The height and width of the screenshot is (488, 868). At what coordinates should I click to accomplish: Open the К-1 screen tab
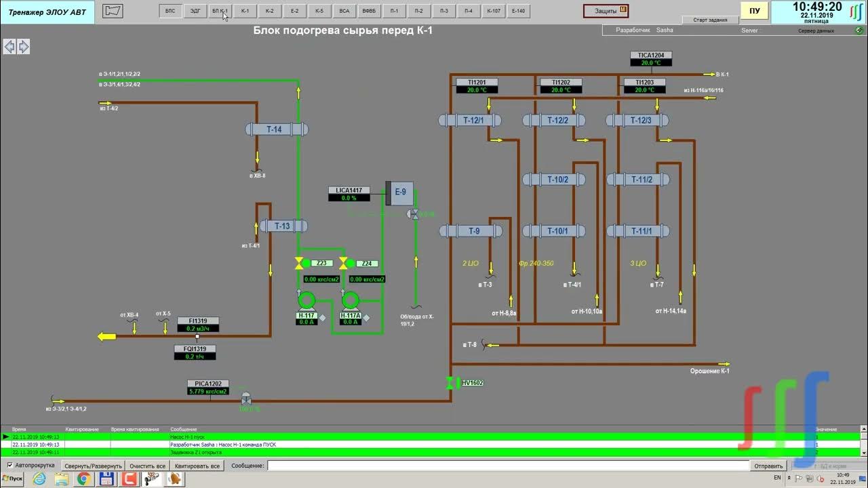point(245,11)
